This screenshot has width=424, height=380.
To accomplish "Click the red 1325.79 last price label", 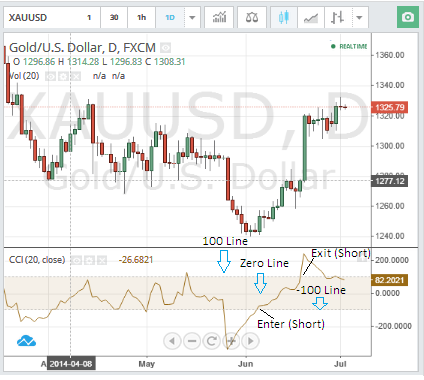I will [x=389, y=107].
